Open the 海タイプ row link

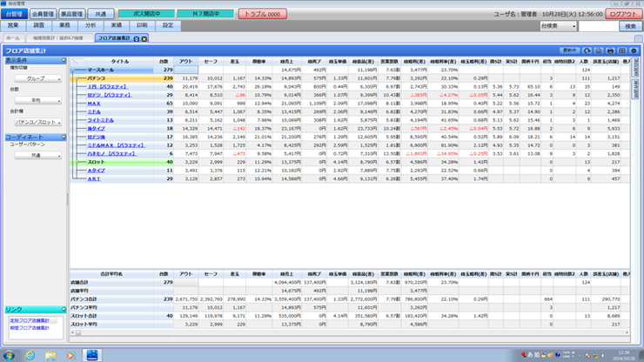96,129
